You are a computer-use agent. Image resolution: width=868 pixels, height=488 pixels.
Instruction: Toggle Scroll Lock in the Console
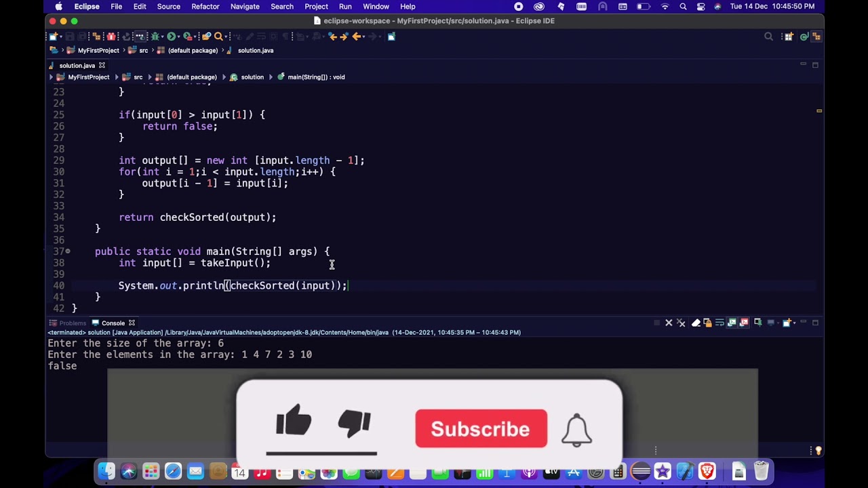pos(708,323)
